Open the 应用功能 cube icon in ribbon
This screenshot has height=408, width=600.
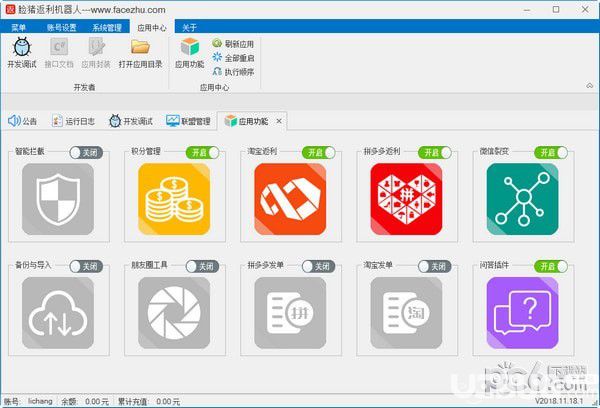(x=189, y=47)
